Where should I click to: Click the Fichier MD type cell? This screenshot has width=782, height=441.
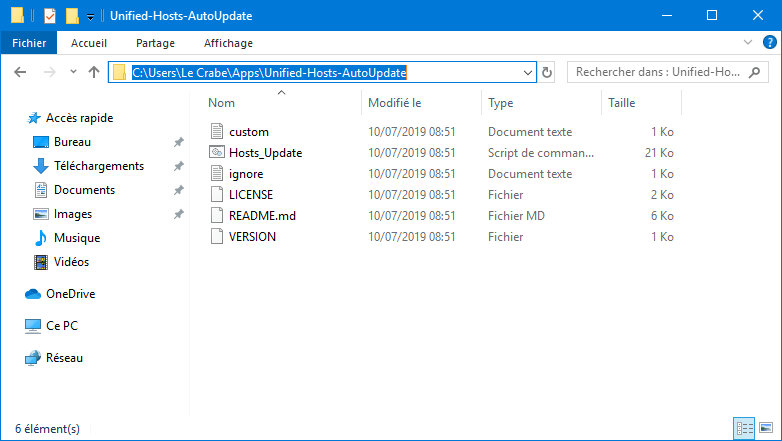(x=516, y=216)
